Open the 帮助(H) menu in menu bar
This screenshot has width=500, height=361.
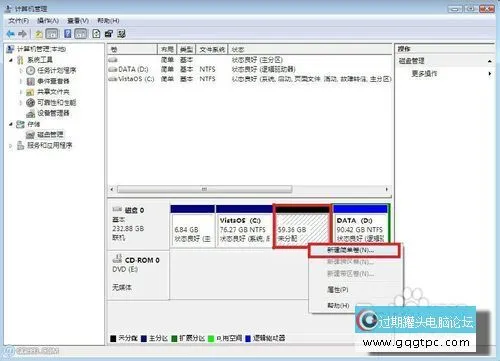(x=108, y=21)
